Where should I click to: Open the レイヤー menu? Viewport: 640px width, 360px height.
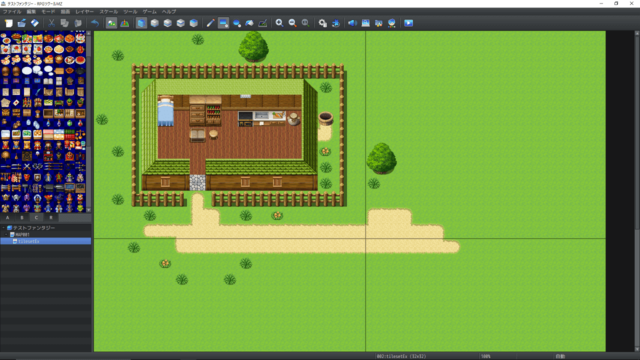click(x=84, y=12)
